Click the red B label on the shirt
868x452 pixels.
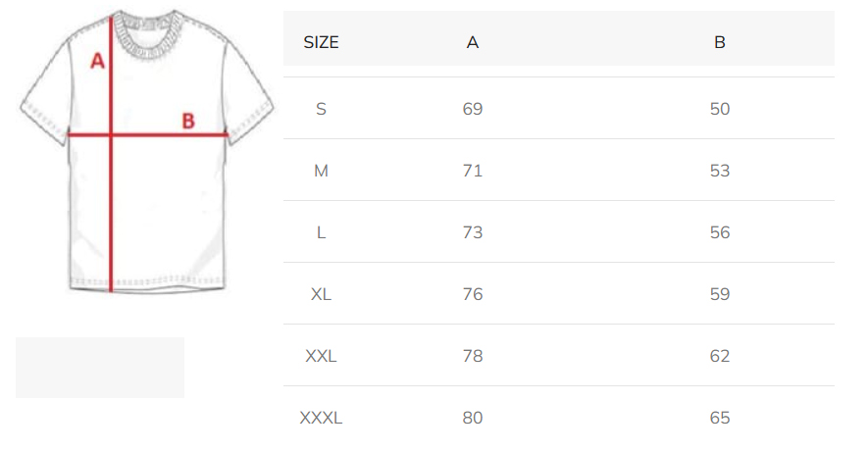click(x=188, y=122)
